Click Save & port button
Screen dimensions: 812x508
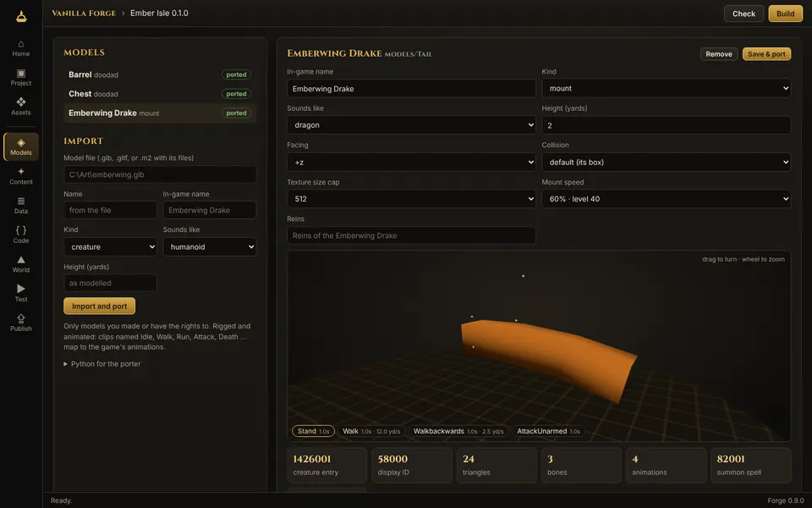click(766, 54)
